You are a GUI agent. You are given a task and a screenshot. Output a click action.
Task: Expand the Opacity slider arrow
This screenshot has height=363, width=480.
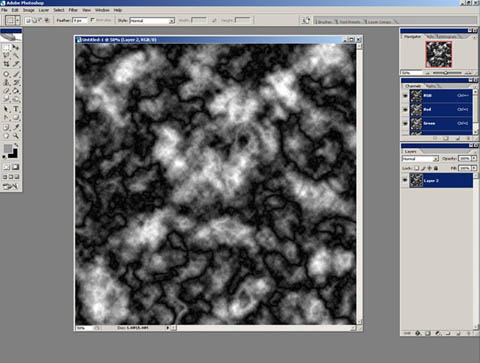474,158
